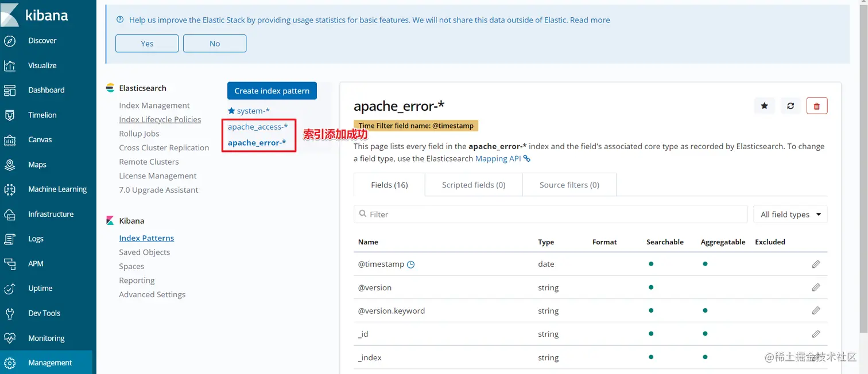Edit the @version field pencil icon
Viewport: 868px width, 374px height.
816,287
